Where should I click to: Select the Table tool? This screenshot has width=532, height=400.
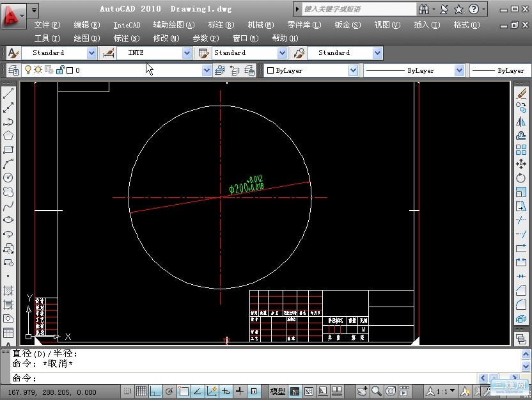pos(8,333)
